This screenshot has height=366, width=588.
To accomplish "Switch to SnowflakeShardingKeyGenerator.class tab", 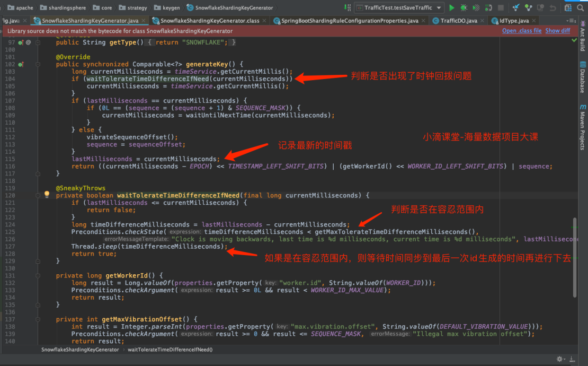I will [x=210, y=21].
